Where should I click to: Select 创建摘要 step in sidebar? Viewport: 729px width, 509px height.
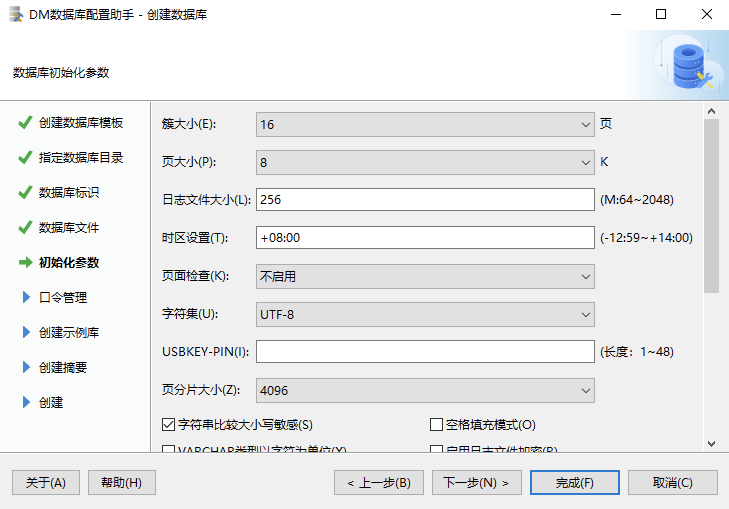tap(63, 367)
